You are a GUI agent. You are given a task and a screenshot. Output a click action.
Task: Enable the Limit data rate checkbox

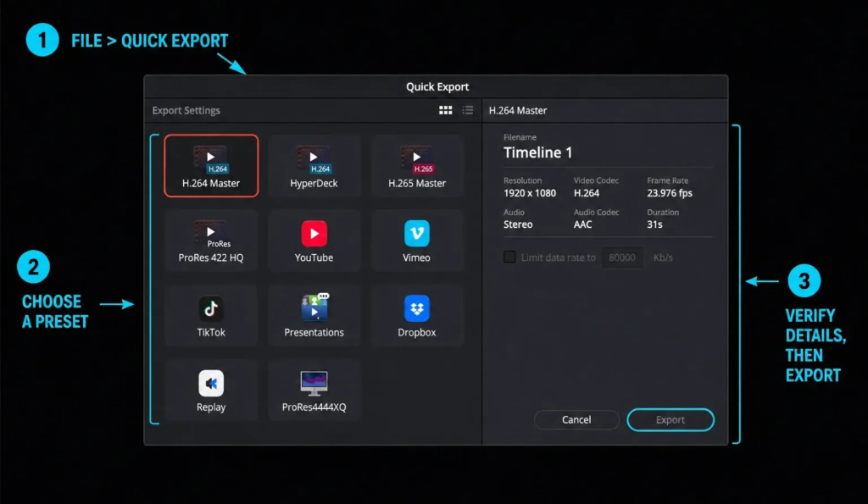pos(509,257)
